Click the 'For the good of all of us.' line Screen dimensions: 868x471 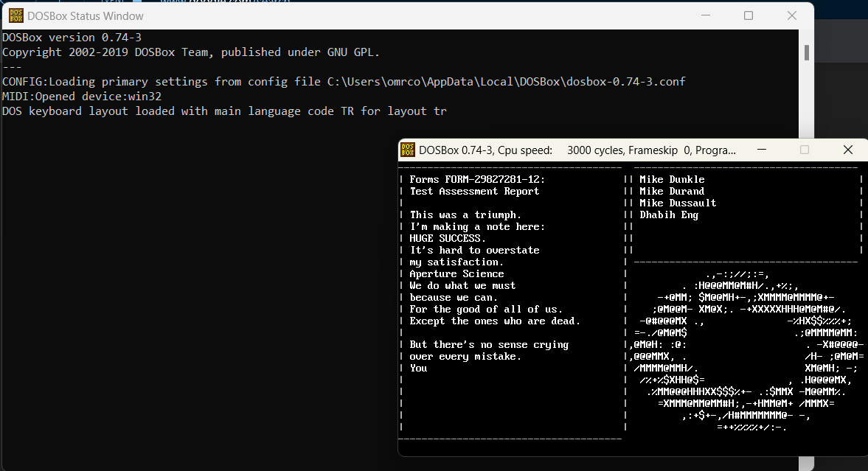[x=486, y=309]
